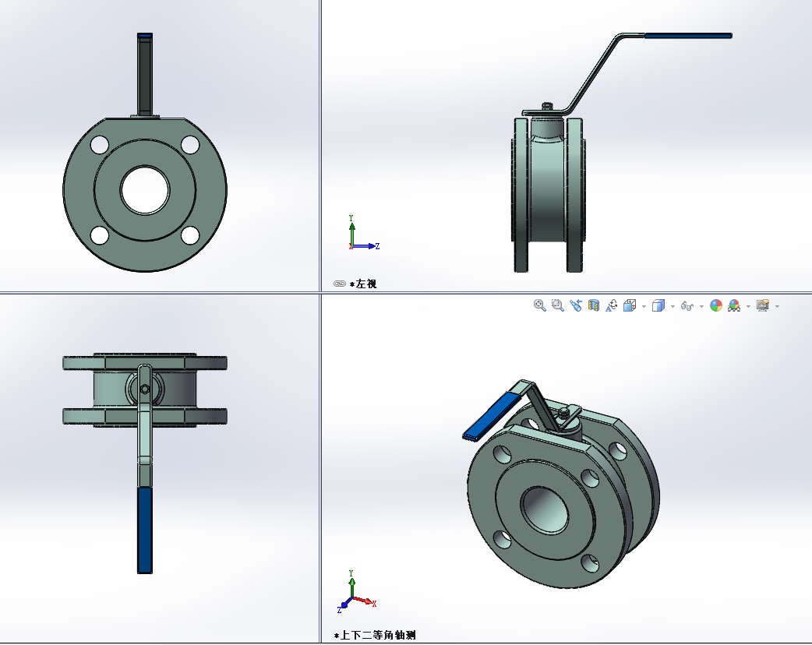Click the YZ triad in left-view viewport
The height and width of the screenshot is (645, 812).
click(x=364, y=233)
